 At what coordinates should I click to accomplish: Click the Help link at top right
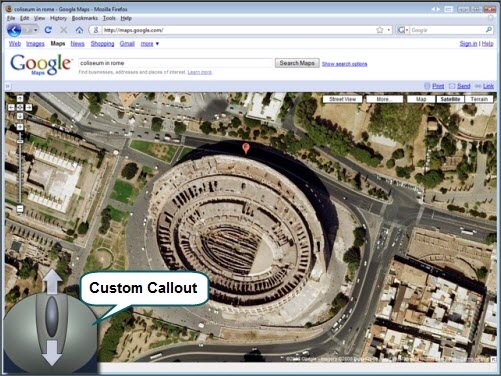pyautogui.click(x=487, y=44)
